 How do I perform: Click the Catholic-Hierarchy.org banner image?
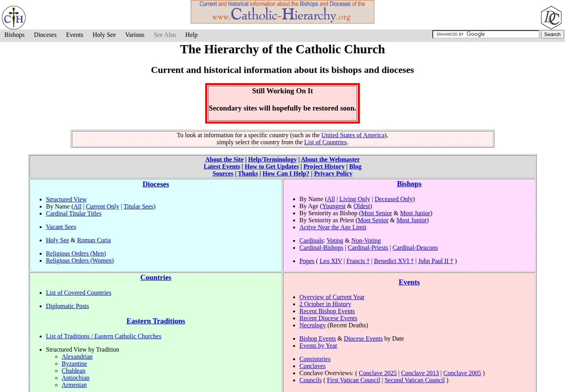point(282,12)
